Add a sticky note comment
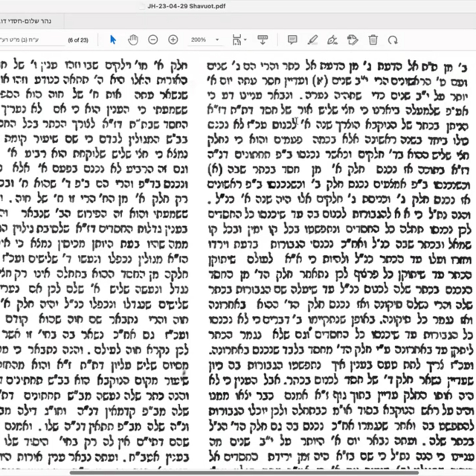The height and width of the screenshot is (476, 476). pos(292,40)
